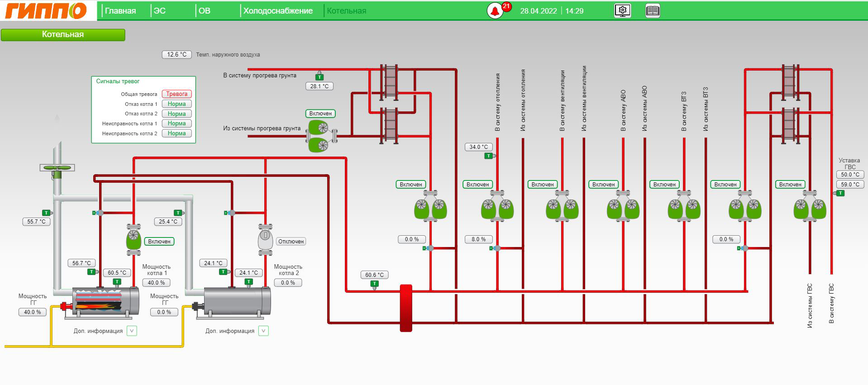
Task: Go to the 'Главная' tab
Action: [120, 11]
